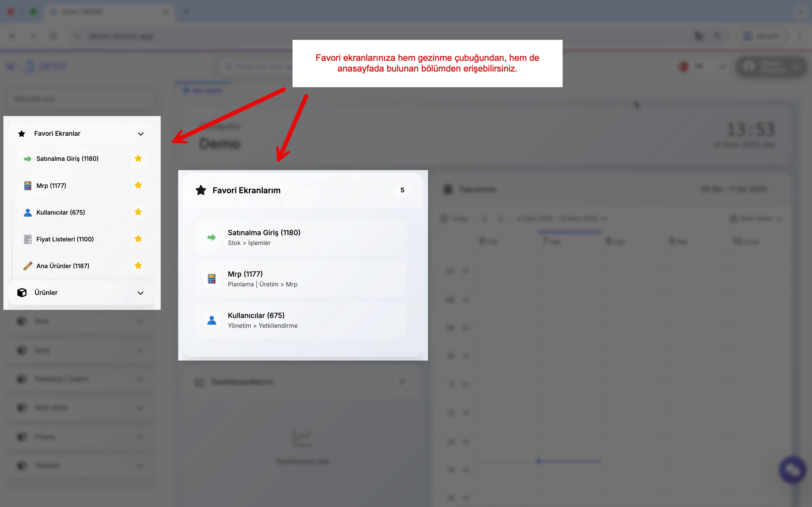Screen dimensions: 812x507
Task: Toggle the yellow star for Mrp (1177)
Action: pos(138,185)
